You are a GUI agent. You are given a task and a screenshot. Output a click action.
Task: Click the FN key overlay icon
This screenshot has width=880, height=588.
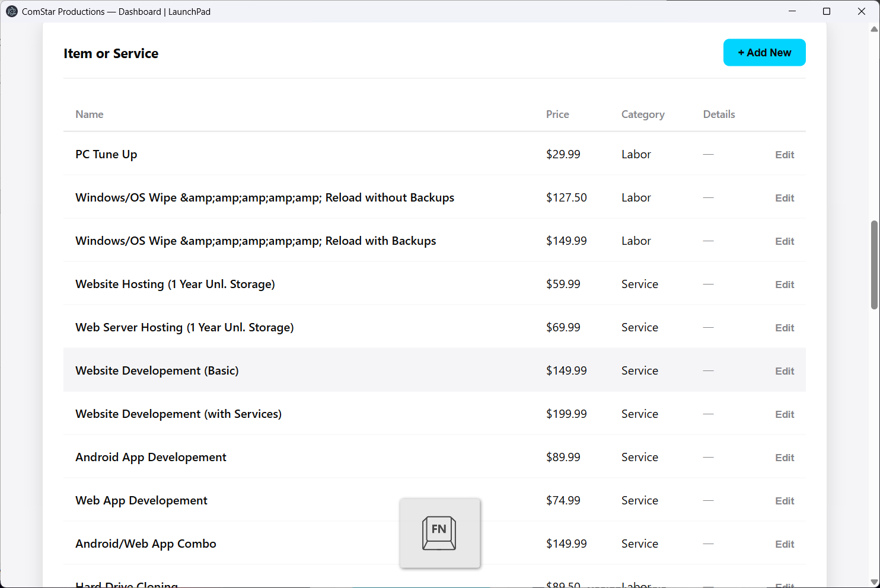pos(439,533)
